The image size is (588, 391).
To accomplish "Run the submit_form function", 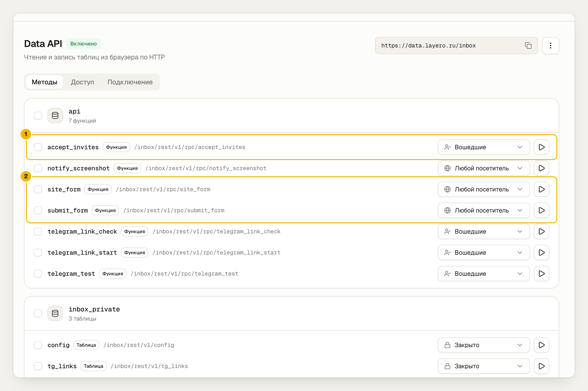I will 541,210.
